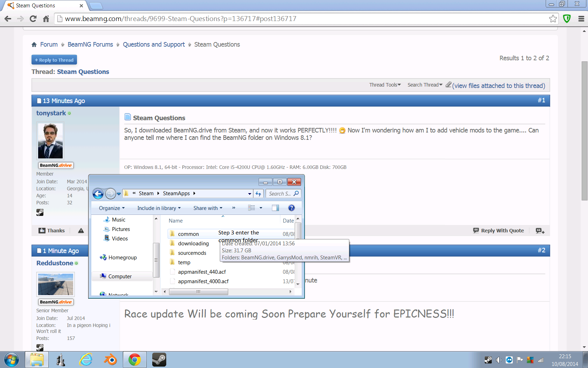
Task: Select the Steam Questions browser tab
Action: click(45, 6)
